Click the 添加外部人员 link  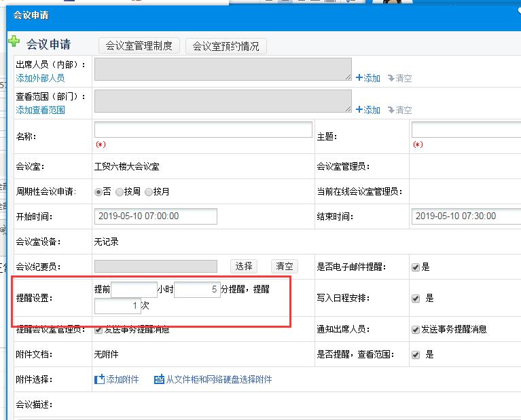point(40,78)
